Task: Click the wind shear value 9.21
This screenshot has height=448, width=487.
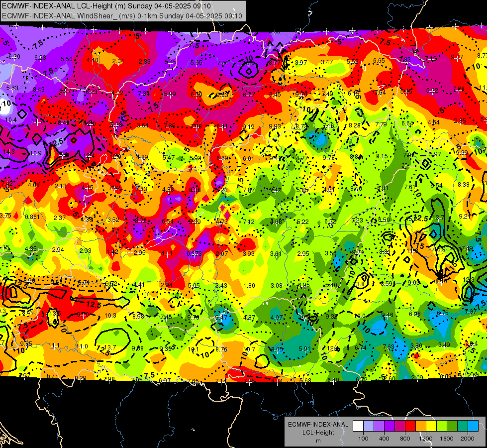Action: tap(465, 216)
